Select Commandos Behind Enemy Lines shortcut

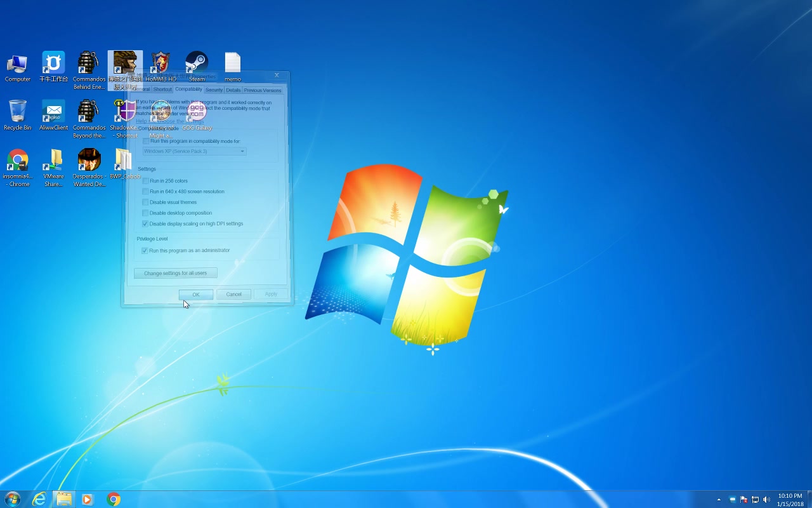(x=89, y=70)
